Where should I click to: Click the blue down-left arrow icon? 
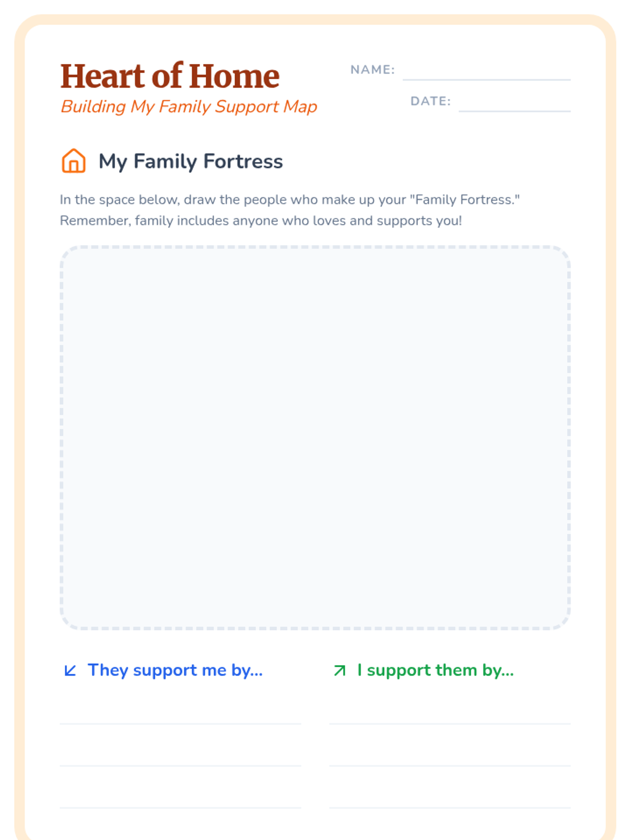[x=70, y=670]
